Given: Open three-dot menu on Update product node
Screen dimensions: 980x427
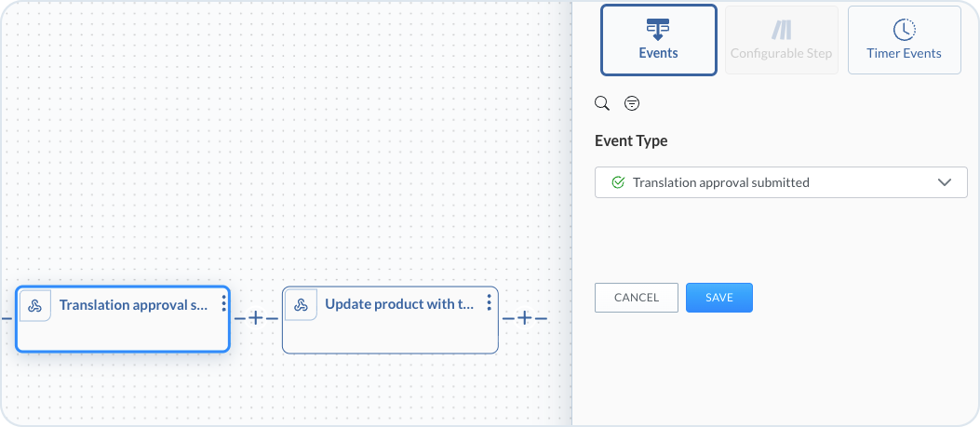Looking at the screenshot, I should click(490, 303).
